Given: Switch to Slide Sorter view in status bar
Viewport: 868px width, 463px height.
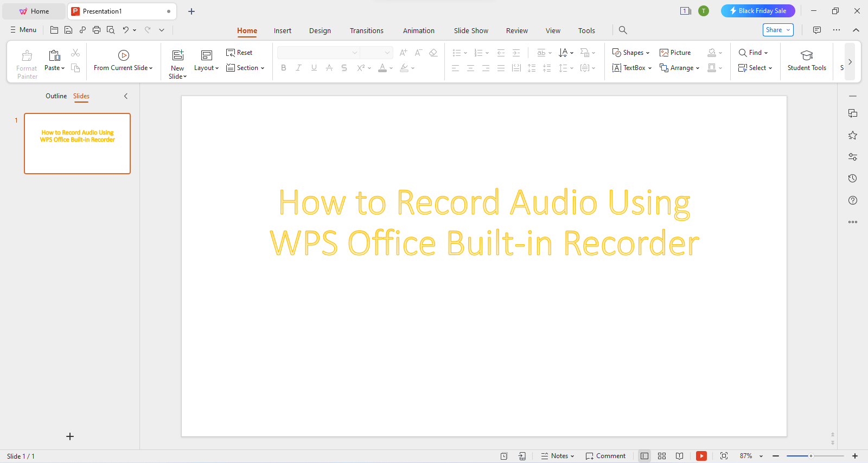Looking at the screenshot, I should pos(662,456).
